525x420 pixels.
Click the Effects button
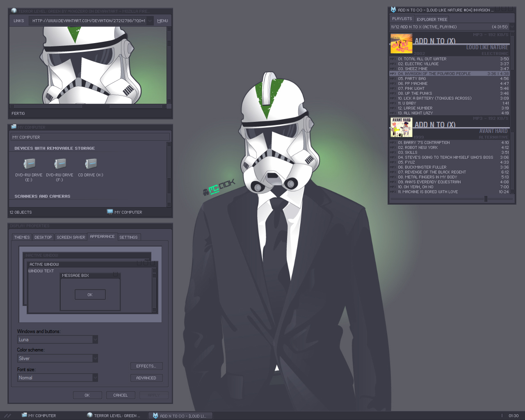click(x=146, y=366)
